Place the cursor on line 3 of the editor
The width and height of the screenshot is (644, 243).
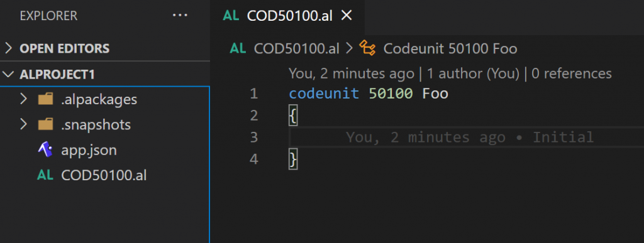click(x=466, y=138)
